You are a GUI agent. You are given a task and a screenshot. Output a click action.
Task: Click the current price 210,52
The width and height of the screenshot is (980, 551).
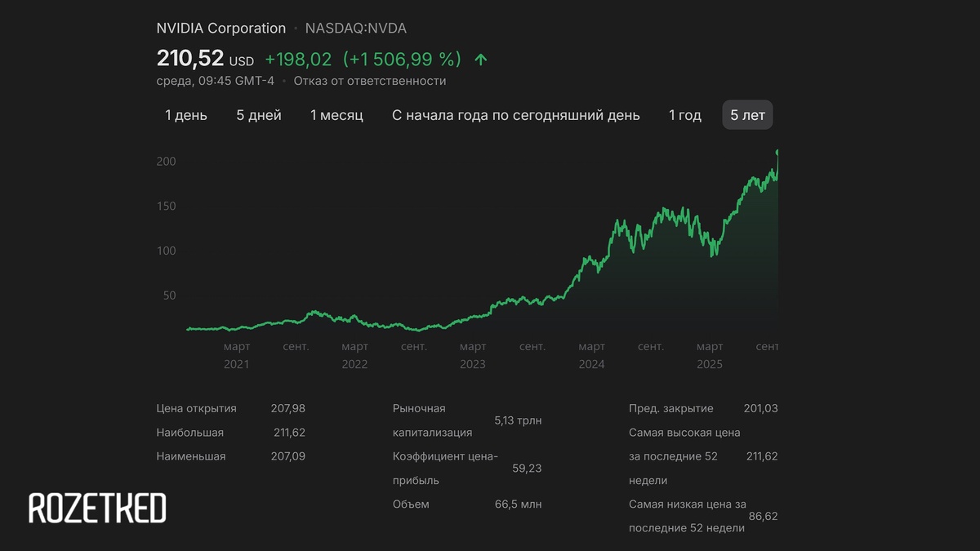190,59
